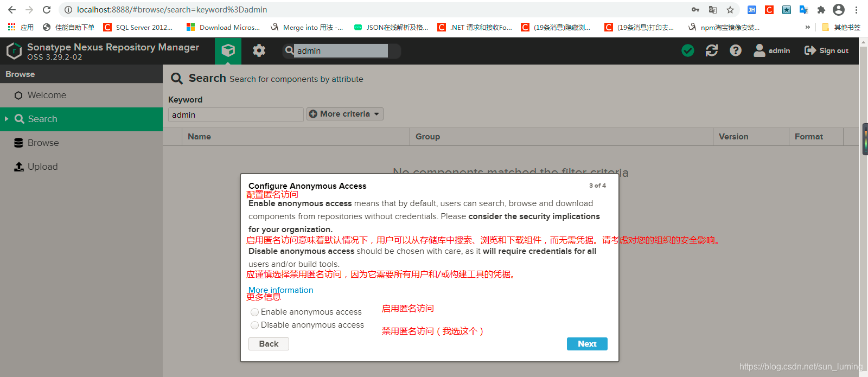The image size is (868, 377).
Task: Sort by Group column header
Action: (x=561, y=137)
